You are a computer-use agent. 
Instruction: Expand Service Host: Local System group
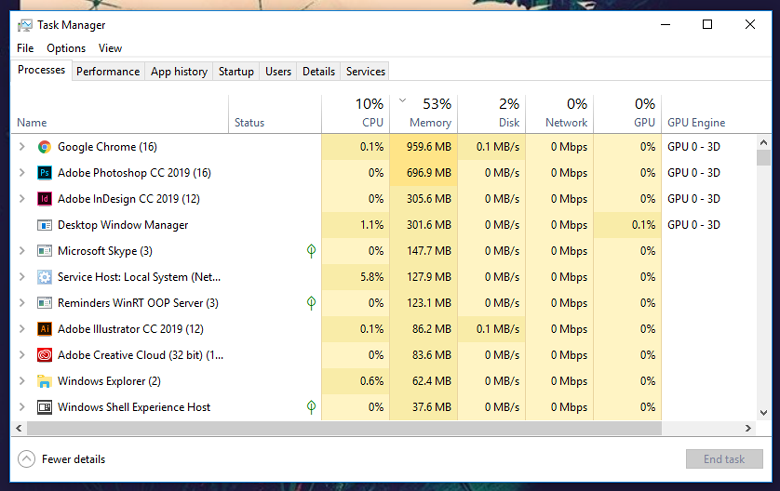(22, 277)
